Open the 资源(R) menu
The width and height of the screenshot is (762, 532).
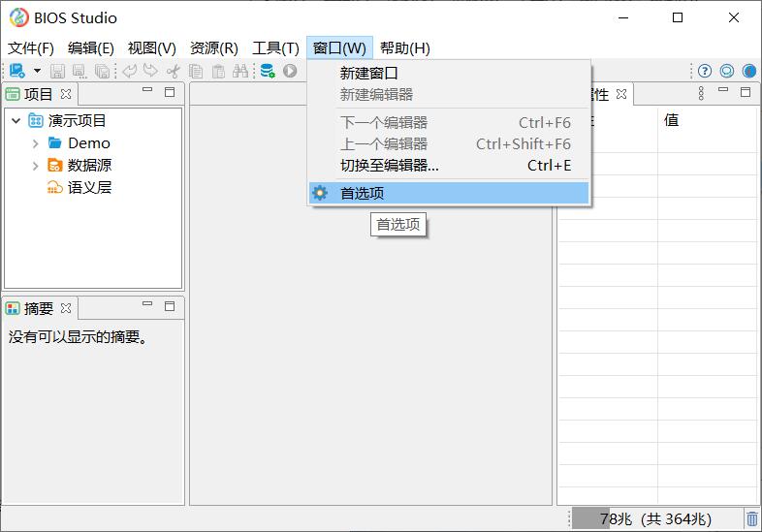coord(214,48)
